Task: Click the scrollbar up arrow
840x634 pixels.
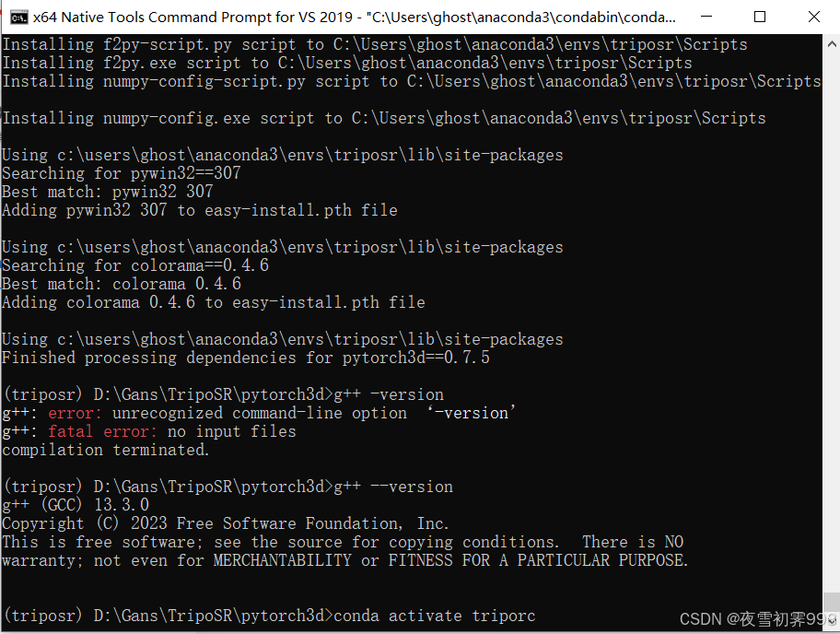Action: tap(830, 43)
